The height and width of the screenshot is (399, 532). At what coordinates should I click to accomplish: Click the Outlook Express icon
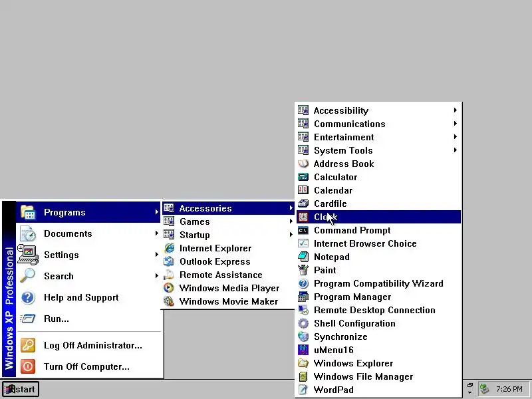[x=169, y=261]
